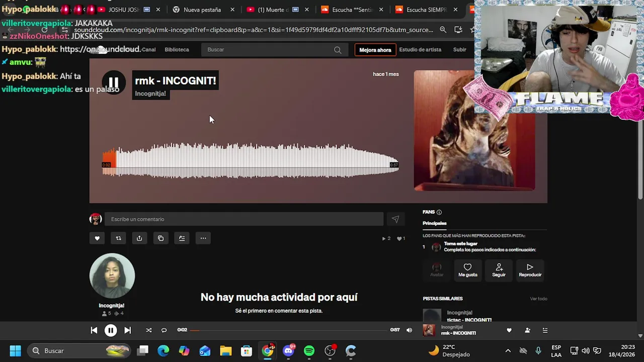644x362 pixels.
Task: Add track to next up queue icon
Action: pyautogui.click(x=182, y=238)
